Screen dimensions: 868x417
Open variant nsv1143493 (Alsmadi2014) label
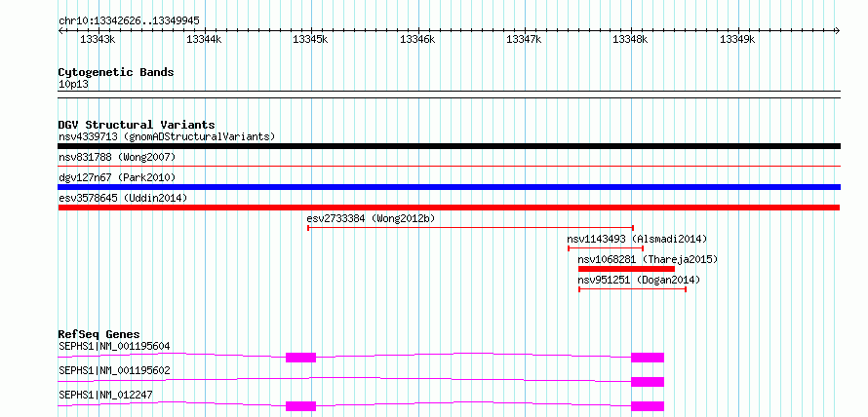pyautogui.click(x=637, y=239)
